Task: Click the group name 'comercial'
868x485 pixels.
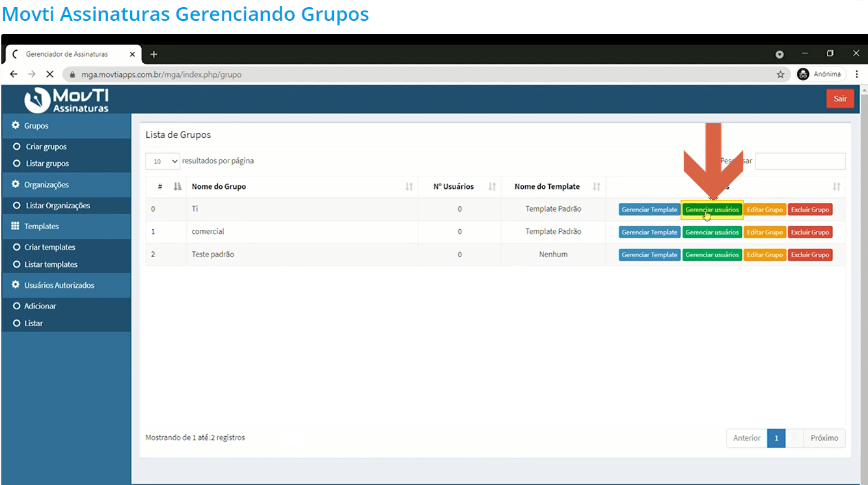Action: coord(208,232)
